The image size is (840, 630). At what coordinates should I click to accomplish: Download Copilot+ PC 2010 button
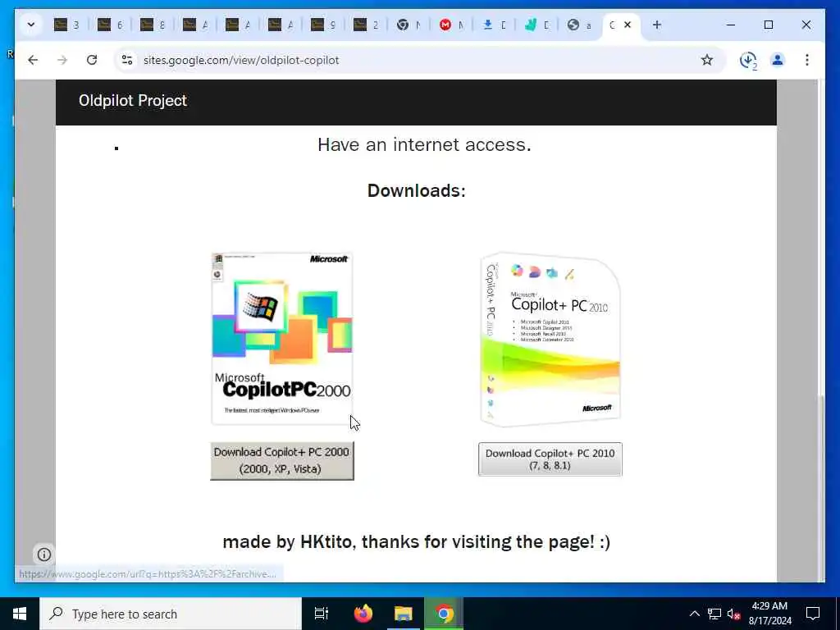coord(550,459)
